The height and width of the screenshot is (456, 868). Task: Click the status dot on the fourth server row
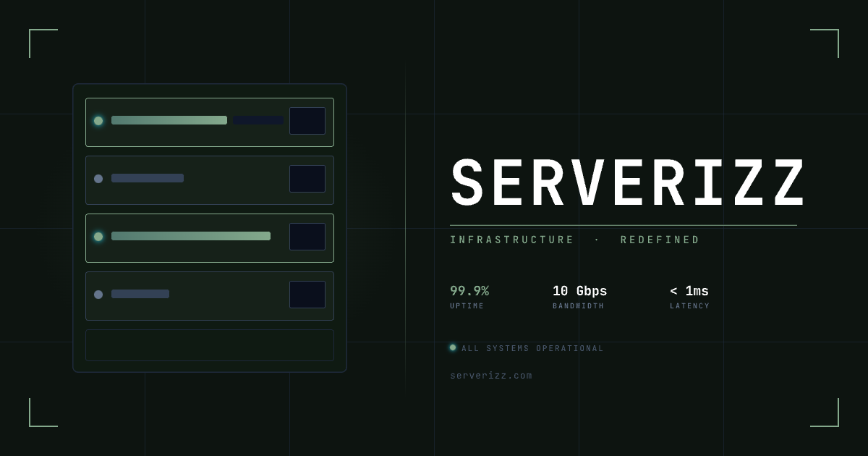[x=98, y=295]
